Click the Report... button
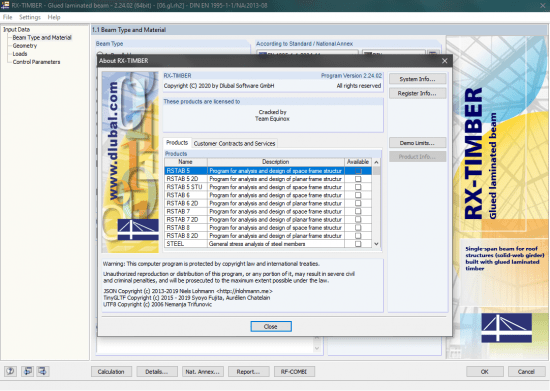550x391 pixels. (248, 372)
